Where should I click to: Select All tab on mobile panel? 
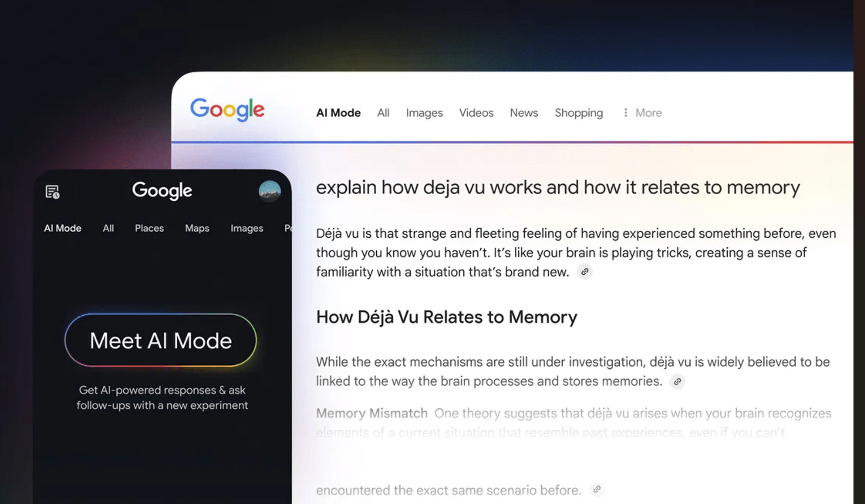[108, 228]
